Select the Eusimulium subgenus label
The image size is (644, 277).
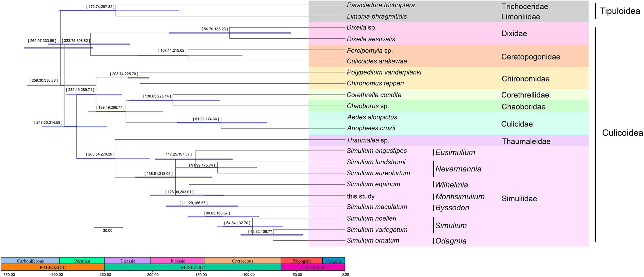(455, 152)
